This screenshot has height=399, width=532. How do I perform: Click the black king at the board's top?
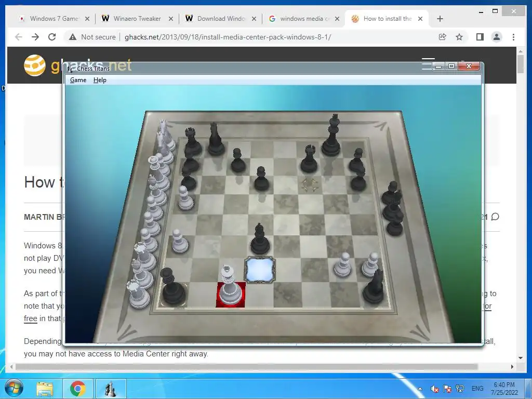(332, 136)
